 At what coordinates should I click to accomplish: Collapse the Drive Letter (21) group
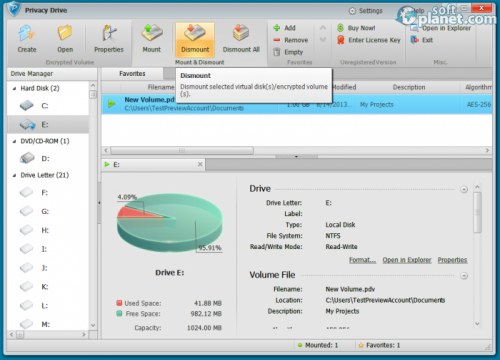coord(14,175)
